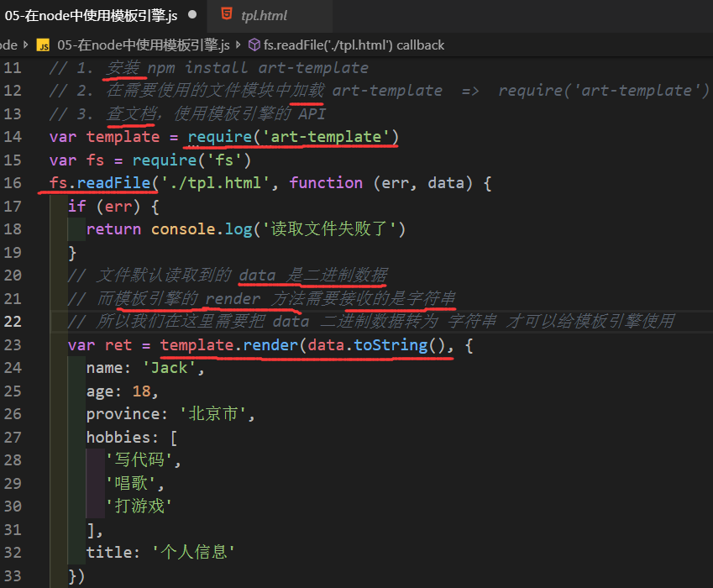Screen dimensions: 713x588
Task: Click the cube symbol icon in breadcrumb
Action: click(x=254, y=45)
